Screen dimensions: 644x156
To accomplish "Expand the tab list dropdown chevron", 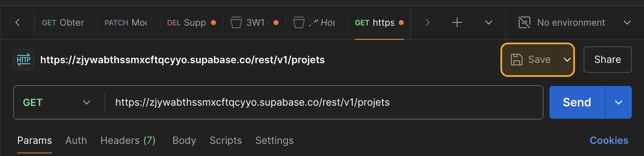I will click(x=489, y=22).
